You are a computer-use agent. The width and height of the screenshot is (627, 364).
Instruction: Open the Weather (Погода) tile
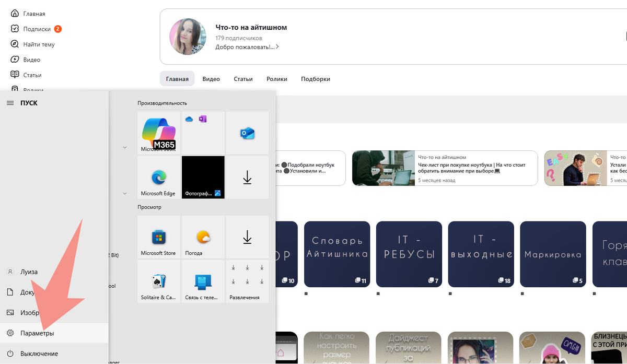pyautogui.click(x=203, y=237)
